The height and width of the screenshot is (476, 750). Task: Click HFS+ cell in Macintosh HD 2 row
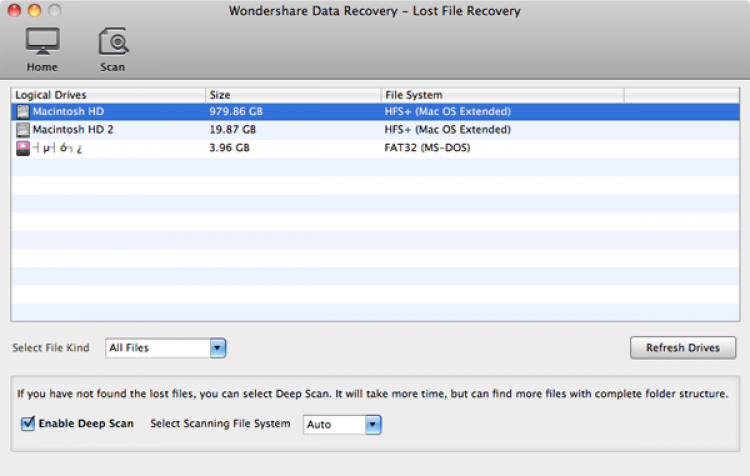(447, 130)
